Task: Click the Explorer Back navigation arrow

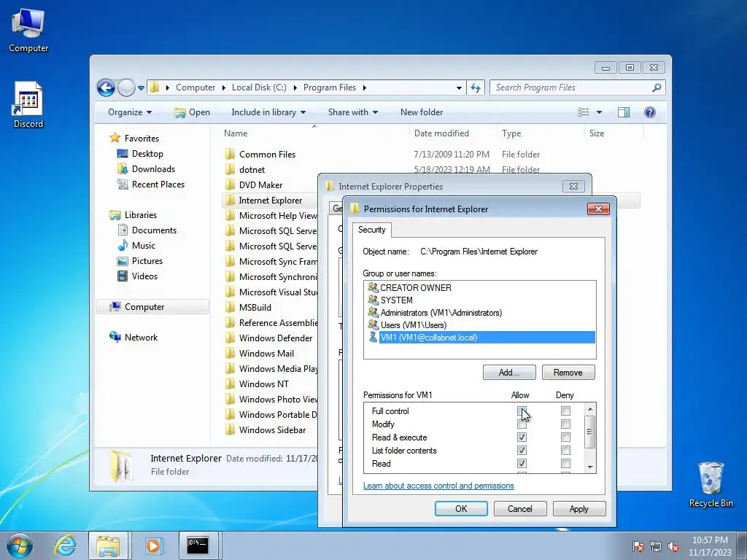Action: point(106,87)
